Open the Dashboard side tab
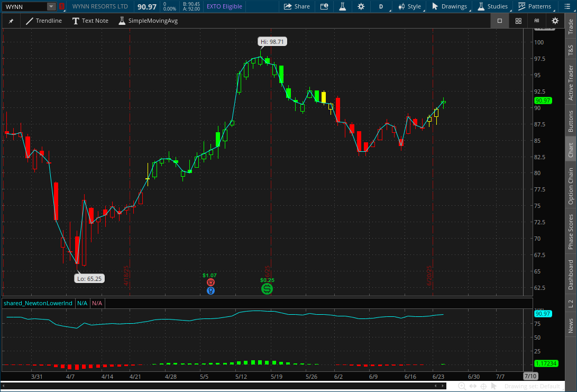Viewport: 577px width, 392px height. click(x=571, y=275)
